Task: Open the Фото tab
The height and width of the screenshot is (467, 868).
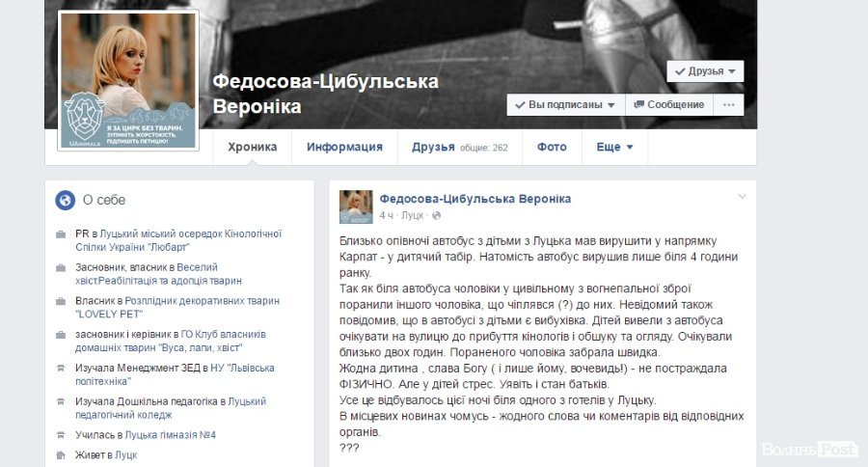Action: (x=552, y=147)
